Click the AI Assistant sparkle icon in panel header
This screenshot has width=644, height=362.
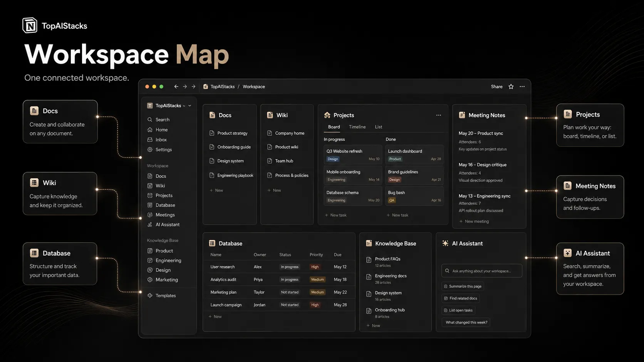pos(445,243)
